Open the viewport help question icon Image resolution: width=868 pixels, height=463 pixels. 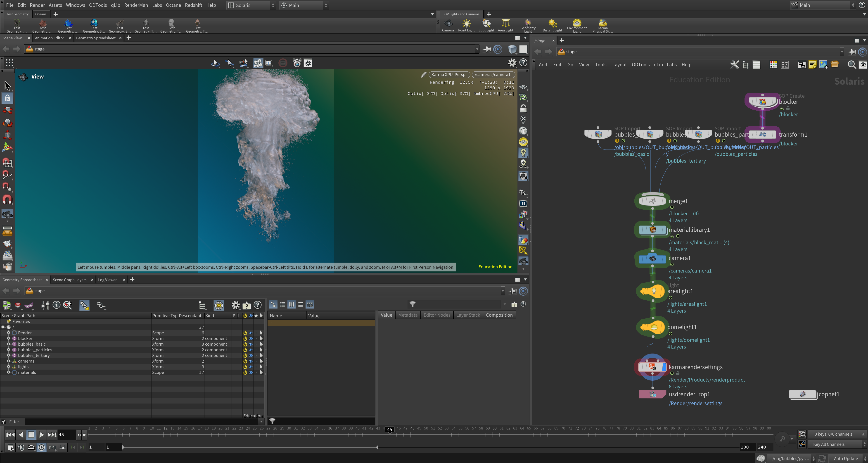pos(523,63)
